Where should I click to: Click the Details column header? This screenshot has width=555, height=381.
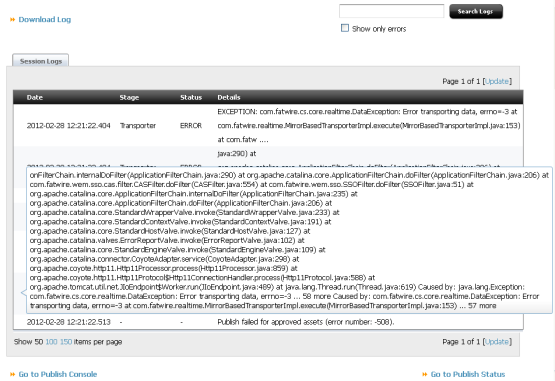[x=229, y=97]
